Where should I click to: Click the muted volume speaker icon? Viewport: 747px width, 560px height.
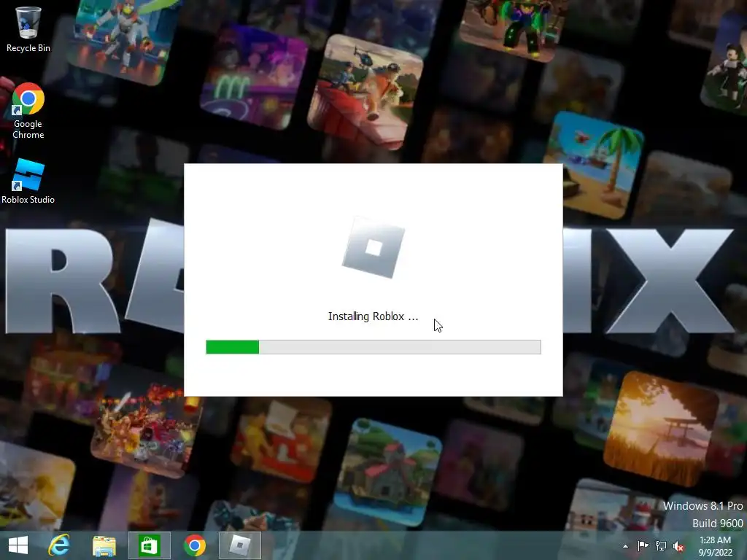click(x=678, y=546)
